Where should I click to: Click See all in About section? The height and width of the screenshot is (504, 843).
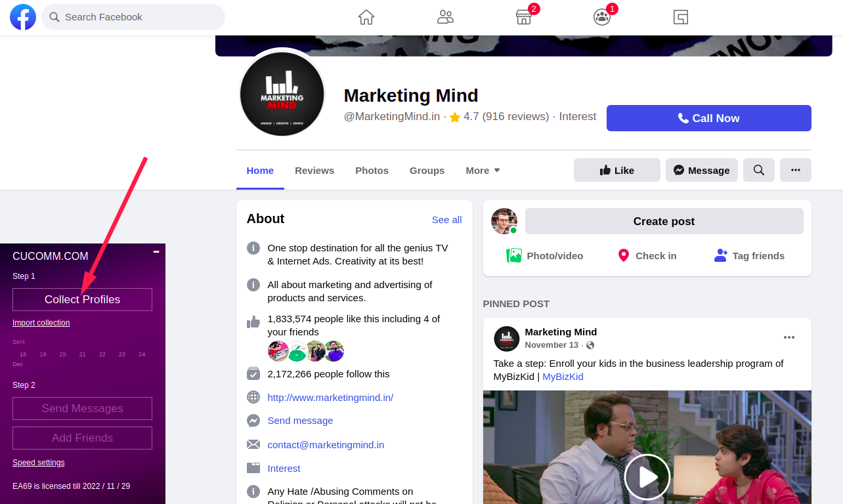pyautogui.click(x=446, y=220)
